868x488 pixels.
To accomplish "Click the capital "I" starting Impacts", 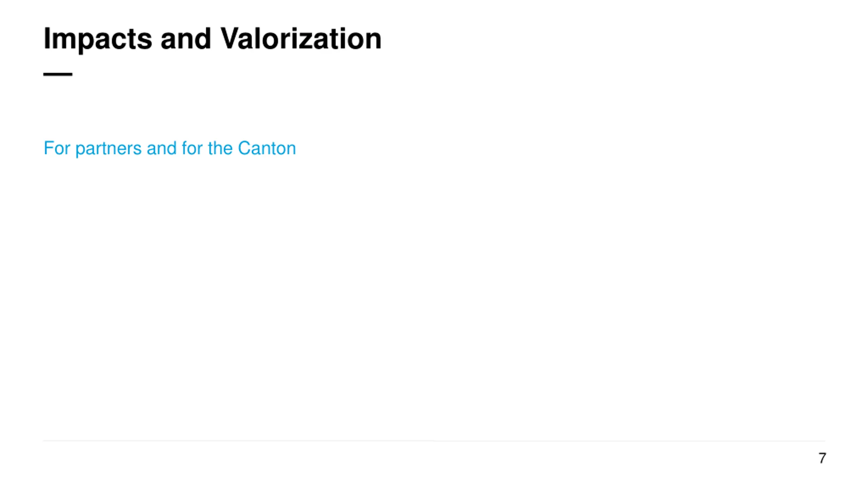I will click(47, 39).
